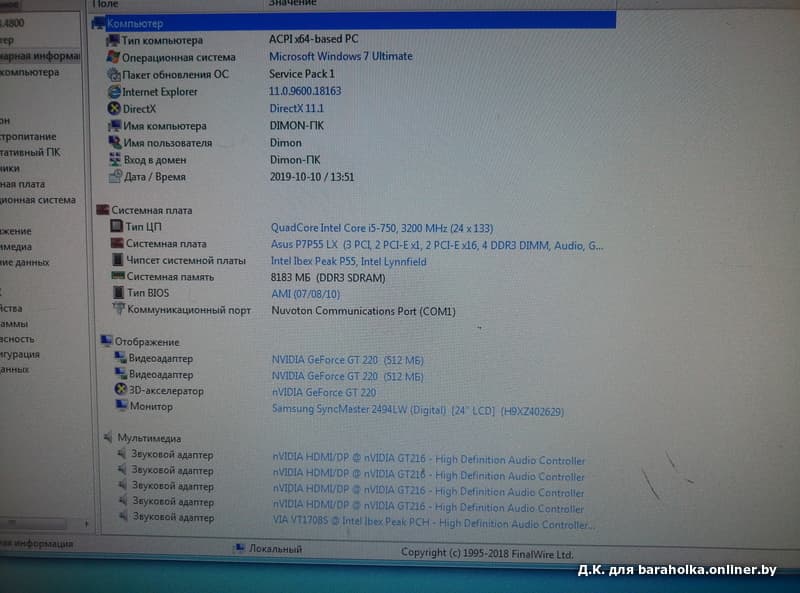Viewport: 800px width, 593px height.
Task: Select the Электропитание item in the left tree
Action: 28,136
